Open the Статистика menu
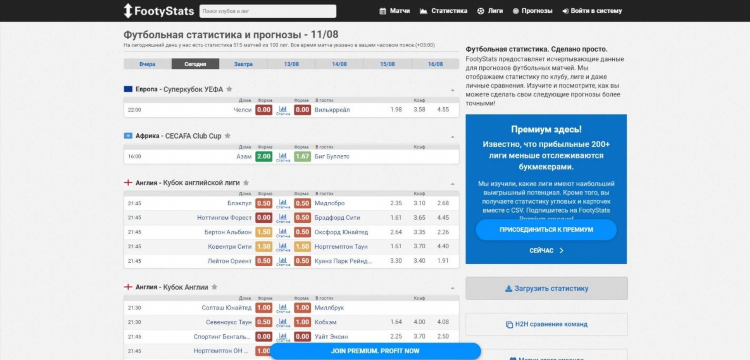Screen dimensions: 750x360 click(443, 11)
